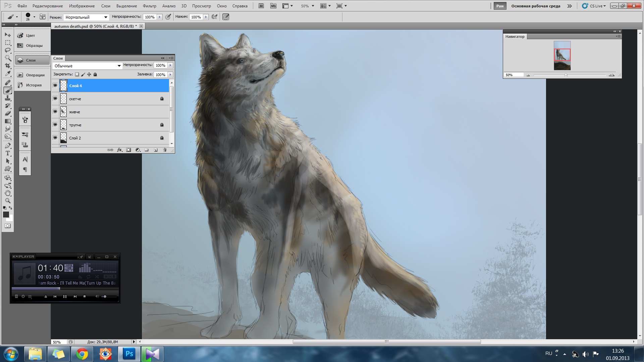Select the Horizontal Type tool
Screen dimensions: 644x362
tap(8, 153)
